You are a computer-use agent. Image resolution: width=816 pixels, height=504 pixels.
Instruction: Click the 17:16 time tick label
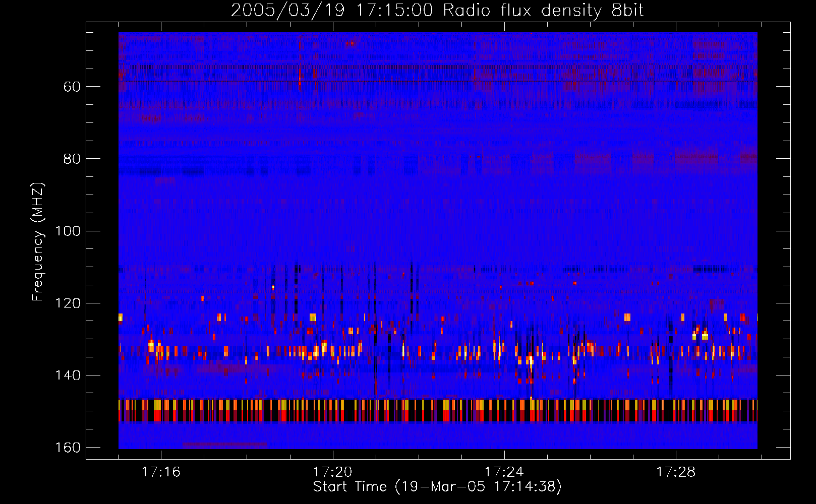click(161, 472)
